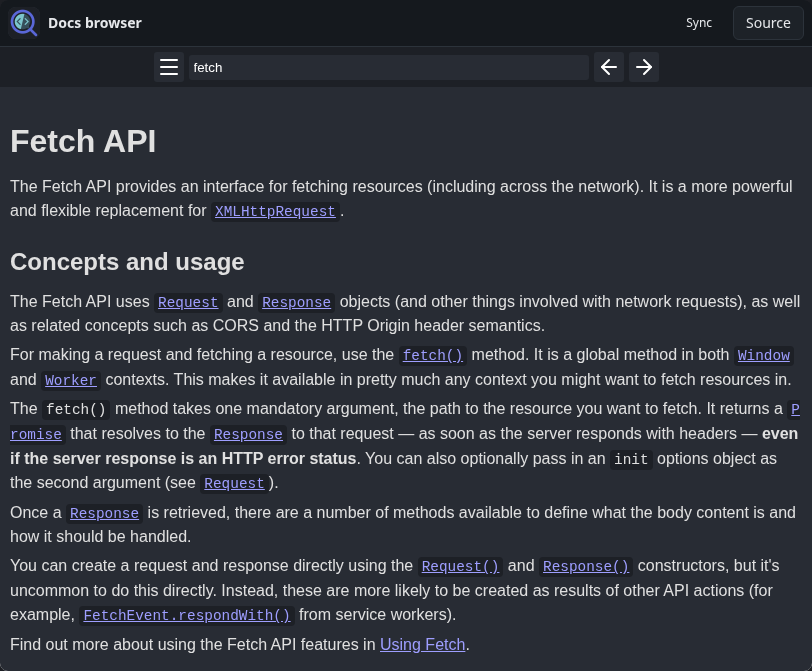Open the Source button

(x=768, y=23)
